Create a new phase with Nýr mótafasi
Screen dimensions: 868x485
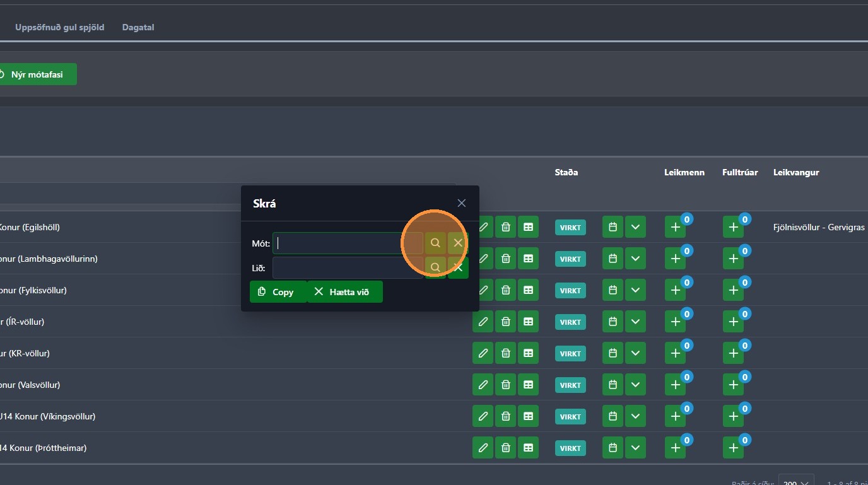click(x=37, y=74)
